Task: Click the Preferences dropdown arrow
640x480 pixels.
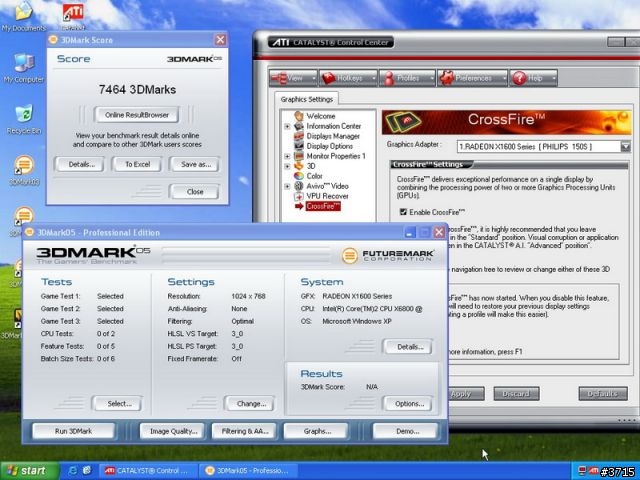Action: (504, 78)
